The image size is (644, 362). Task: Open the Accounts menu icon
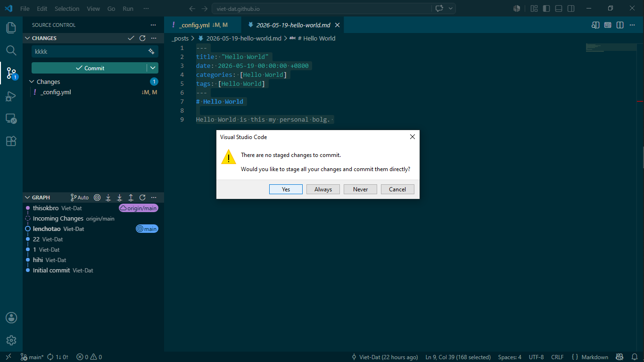pos(11,318)
